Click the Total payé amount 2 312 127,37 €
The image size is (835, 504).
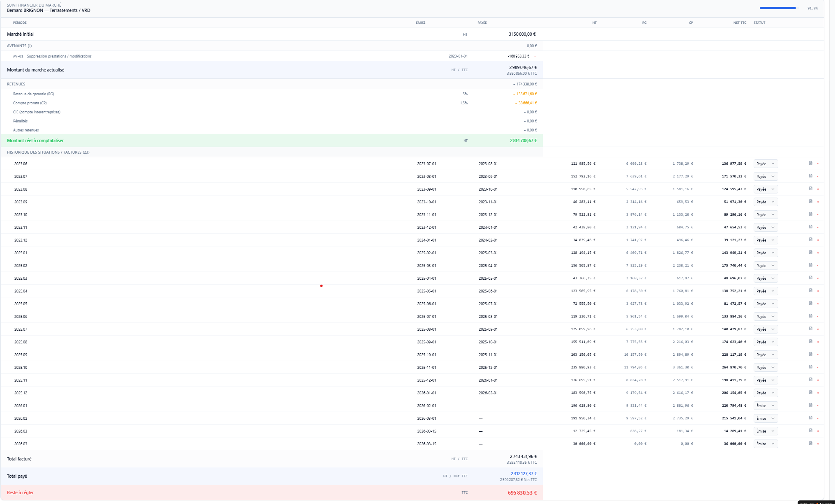pos(524,474)
